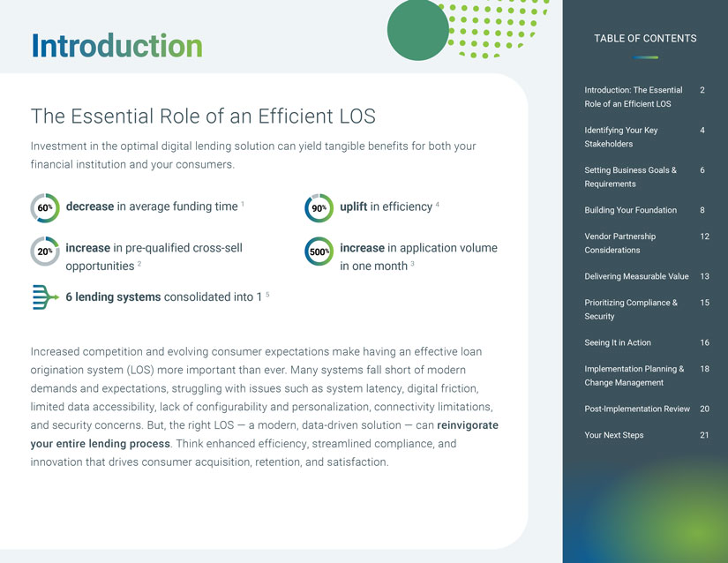Open Prioritizing Compliance & Security section
Image resolution: width=728 pixels, height=563 pixels.
tap(630, 309)
